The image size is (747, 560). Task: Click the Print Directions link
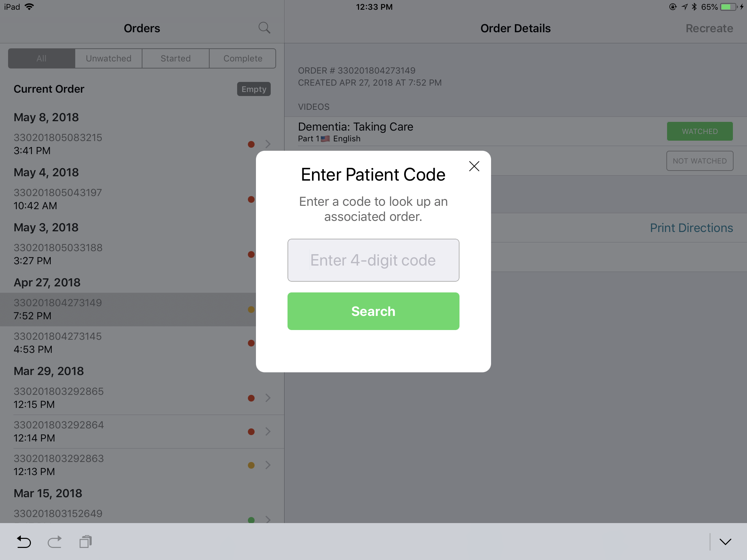pos(691,228)
